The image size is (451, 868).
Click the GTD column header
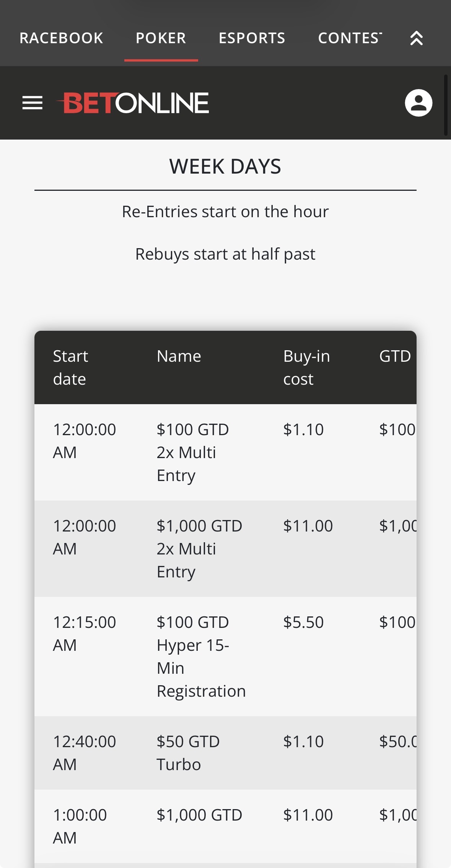[395, 356]
